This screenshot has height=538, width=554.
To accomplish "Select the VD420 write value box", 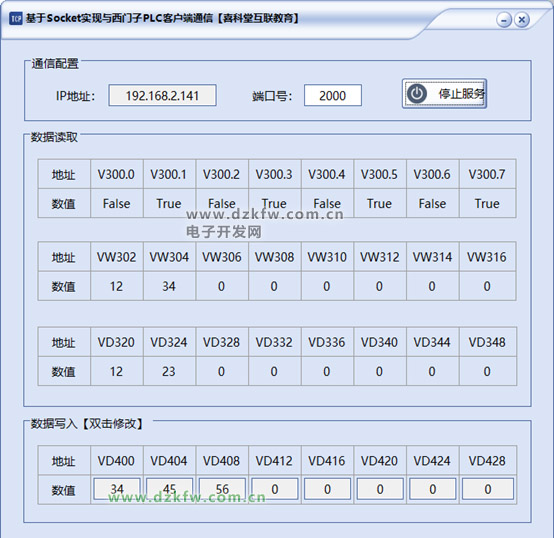I will [x=380, y=489].
